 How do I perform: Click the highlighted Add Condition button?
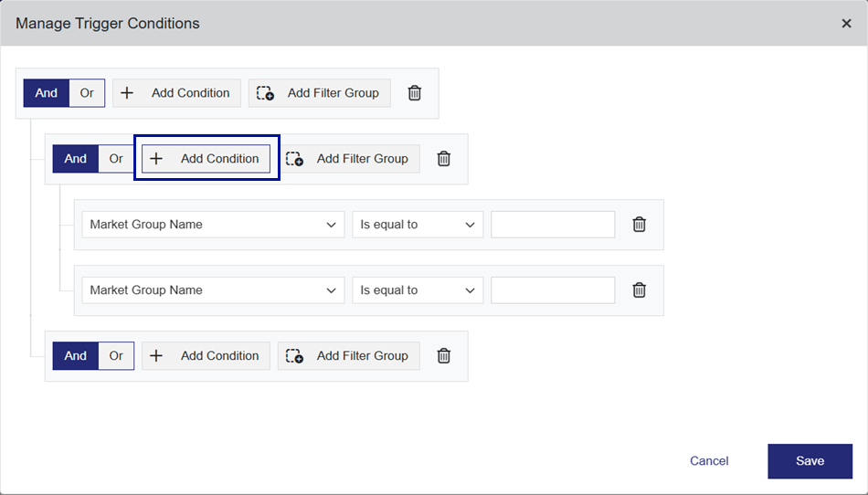pyautogui.click(x=206, y=159)
